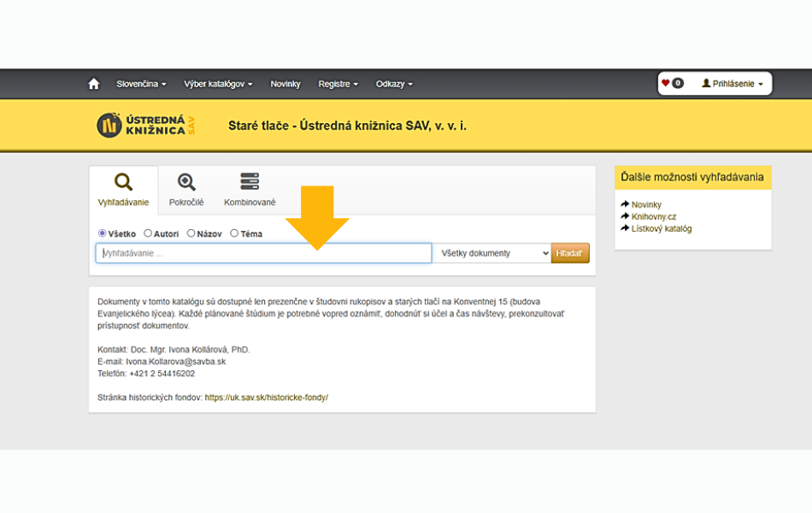Choose the Téma radio option
Viewport: 812px width, 513px height.
[x=234, y=233]
